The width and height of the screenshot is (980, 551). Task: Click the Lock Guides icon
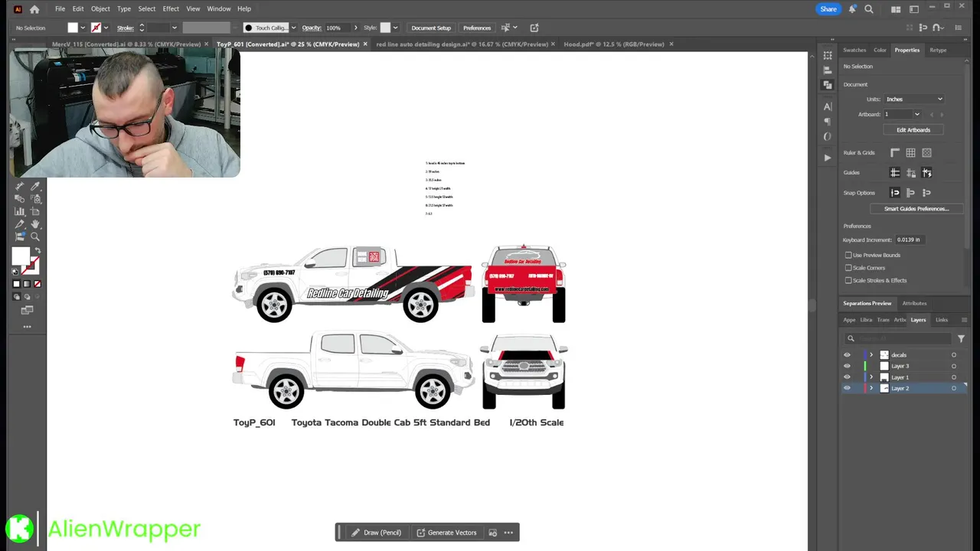click(910, 173)
